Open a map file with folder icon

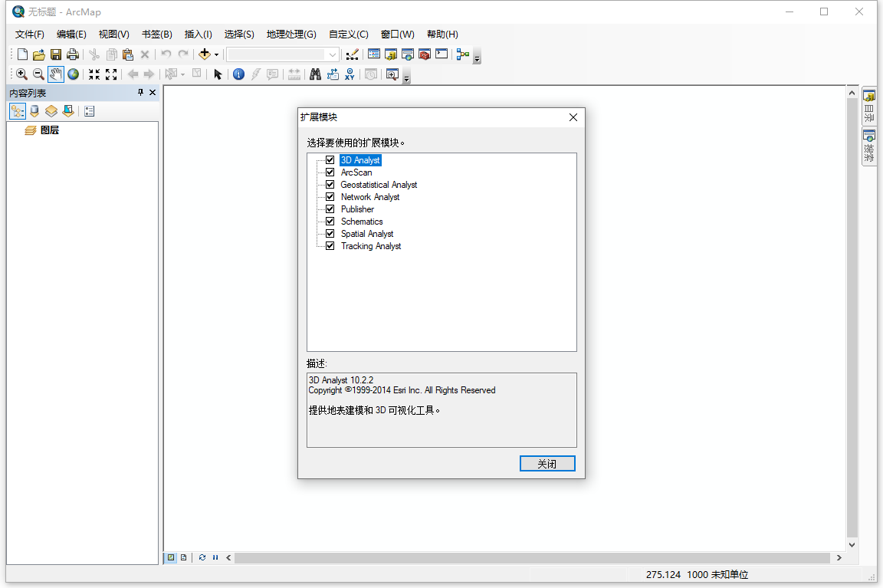tap(39, 54)
